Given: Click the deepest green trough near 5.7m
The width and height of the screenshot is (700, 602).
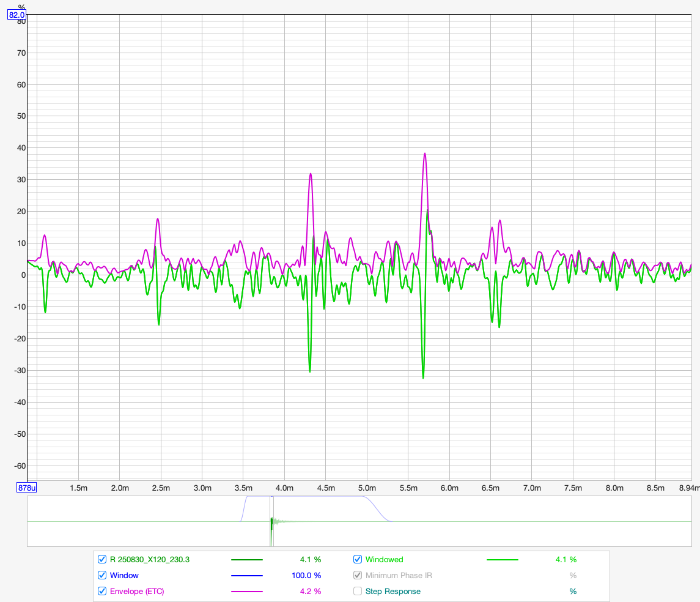Looking at the screenshot, I should tap(423, 377).
